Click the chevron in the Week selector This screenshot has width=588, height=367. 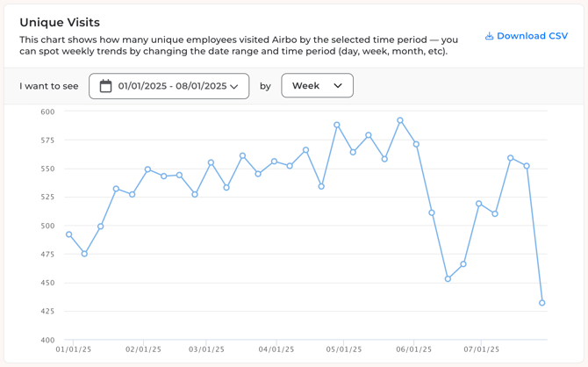pyautogui.click(x=338, y=86)
